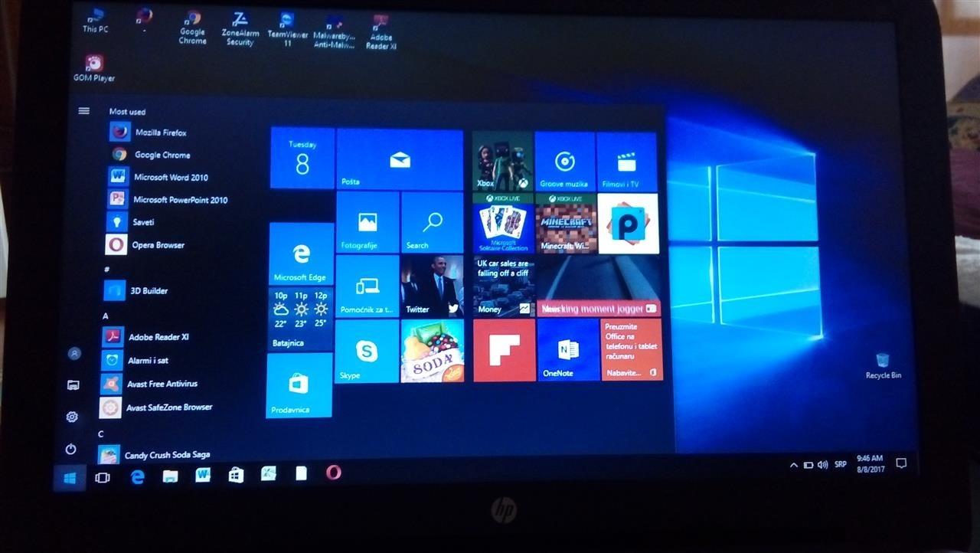Open the Prodavnica store tile
Image resolution: width=980 pixels, height=553 pixels.
(x=299, y=385)
